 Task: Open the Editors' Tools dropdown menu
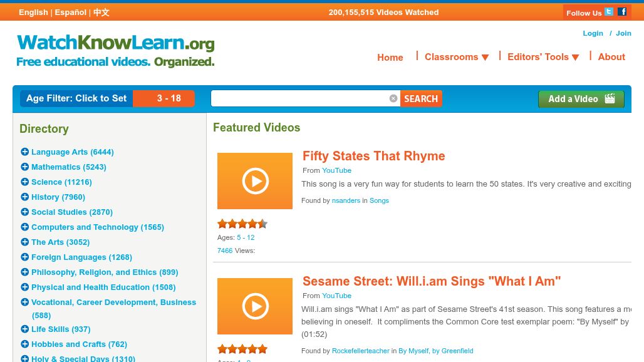tap(543, 57)
